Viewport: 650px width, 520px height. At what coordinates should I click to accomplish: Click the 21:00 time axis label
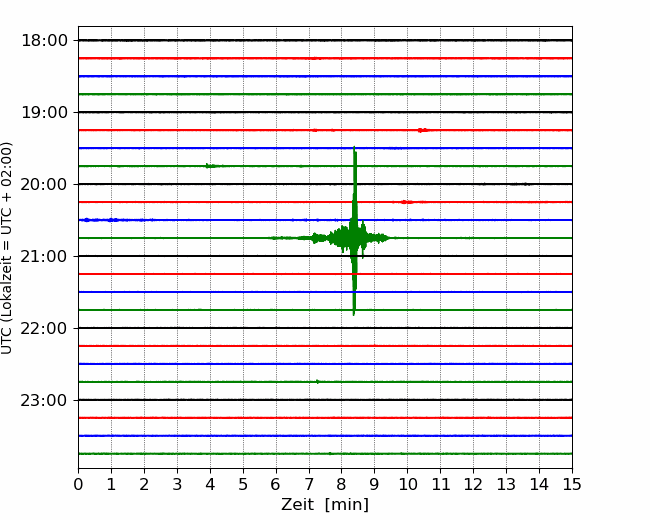[x=44, y=256]
